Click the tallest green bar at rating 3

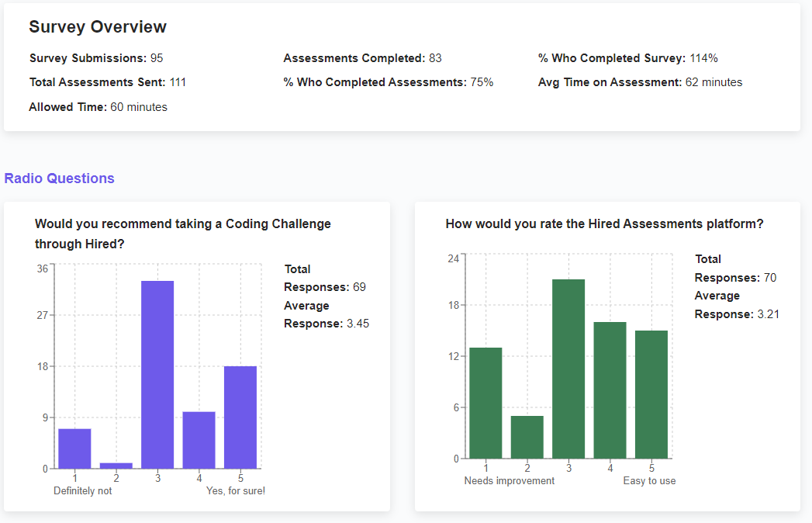point(568,369)
